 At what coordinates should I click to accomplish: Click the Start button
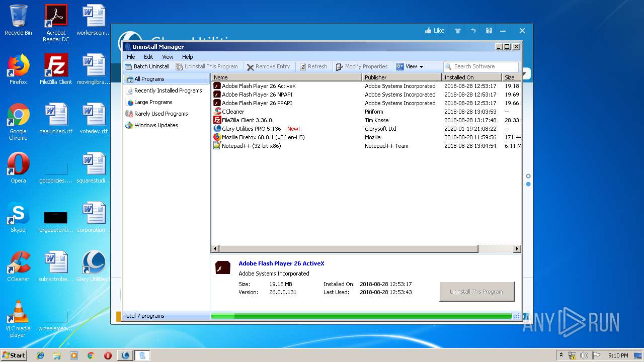point(14,355)
